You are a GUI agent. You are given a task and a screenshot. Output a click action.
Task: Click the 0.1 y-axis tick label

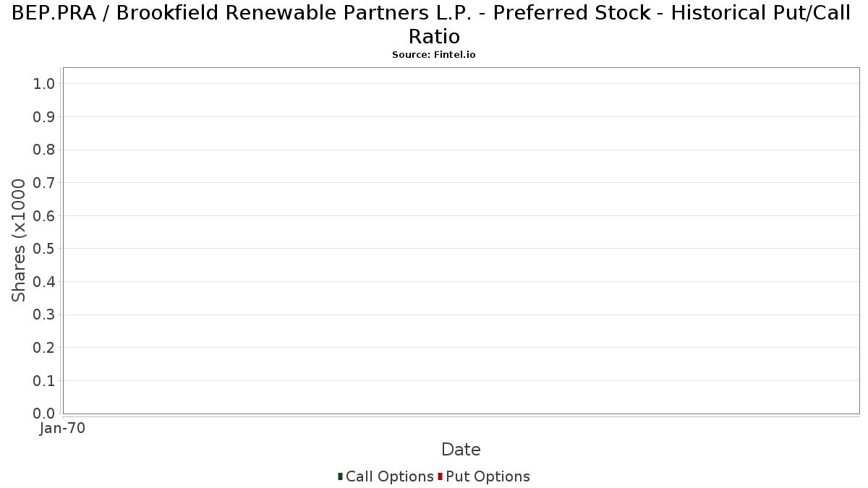click(x=44, y=381)
